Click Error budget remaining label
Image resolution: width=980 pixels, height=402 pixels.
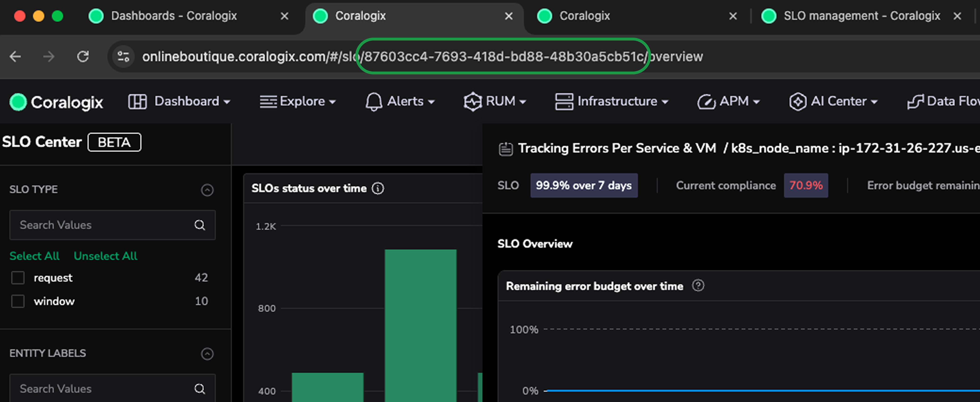(x=923, y=185)
